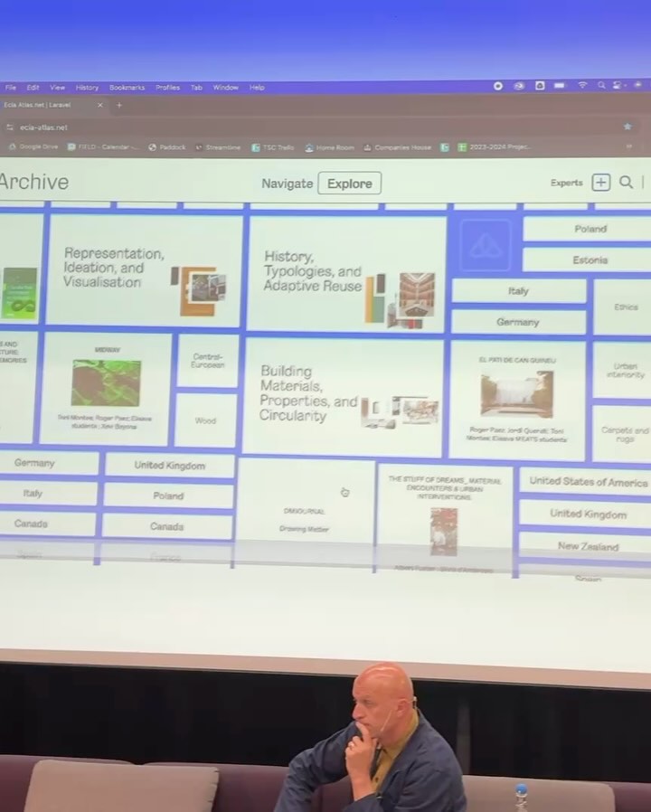The image size is (651, 812).
Task: Switch to Explore mode
Action: click(349, 184)
